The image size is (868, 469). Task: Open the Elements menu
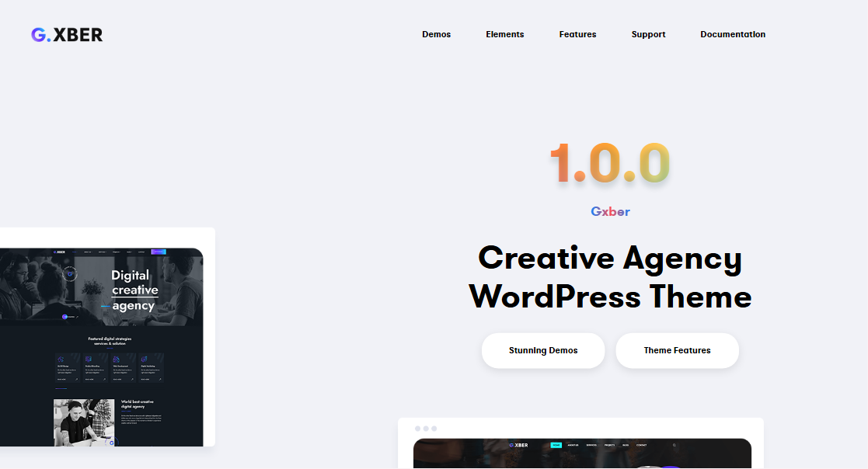coord(504,34)
